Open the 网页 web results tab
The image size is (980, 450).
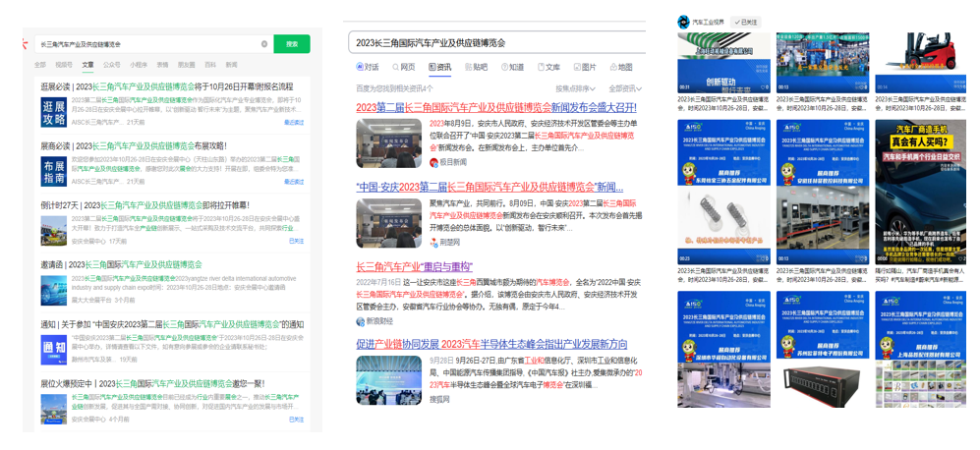tap(404, 68)
